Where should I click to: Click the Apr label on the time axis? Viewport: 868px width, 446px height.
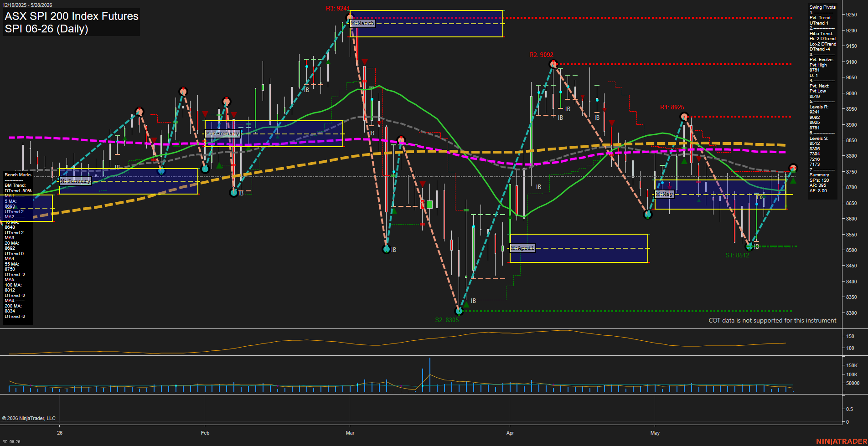510,433
